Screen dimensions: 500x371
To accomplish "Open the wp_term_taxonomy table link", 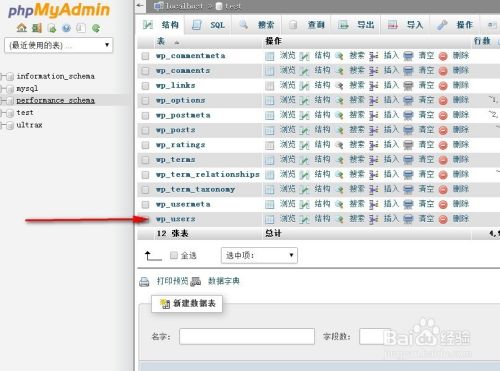I will (x=195, y=190).
